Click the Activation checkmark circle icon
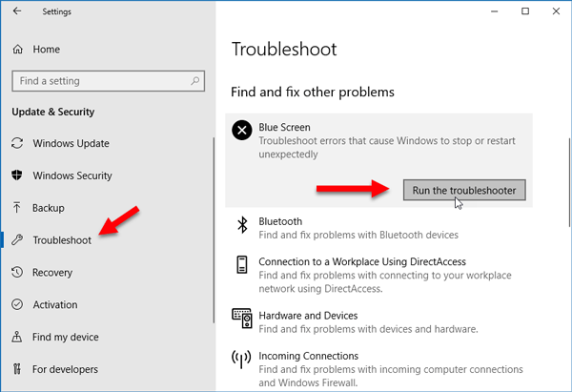The image size is (572, 392). pyautogui.click(x=17, y=304)
